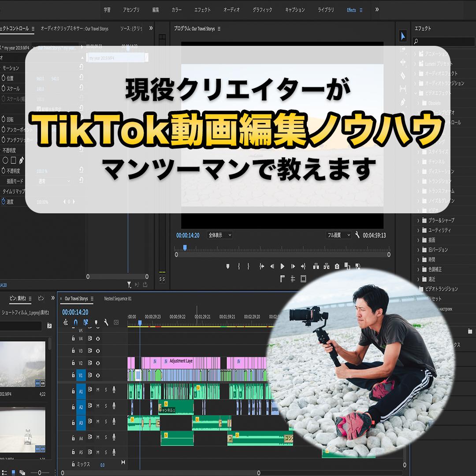Export frame with the camera icon
Image resolution: width=476 pixels, height=476 pixels.
(337, 267)
